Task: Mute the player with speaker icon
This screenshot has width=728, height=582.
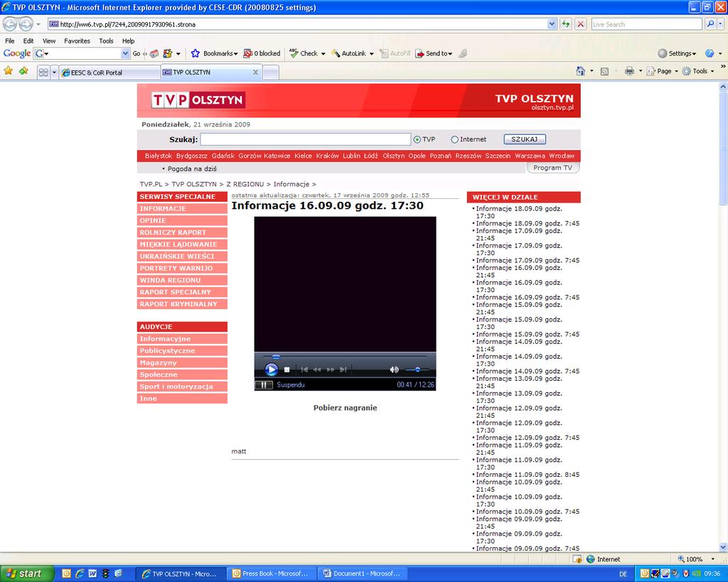Action: click(394, 370)
